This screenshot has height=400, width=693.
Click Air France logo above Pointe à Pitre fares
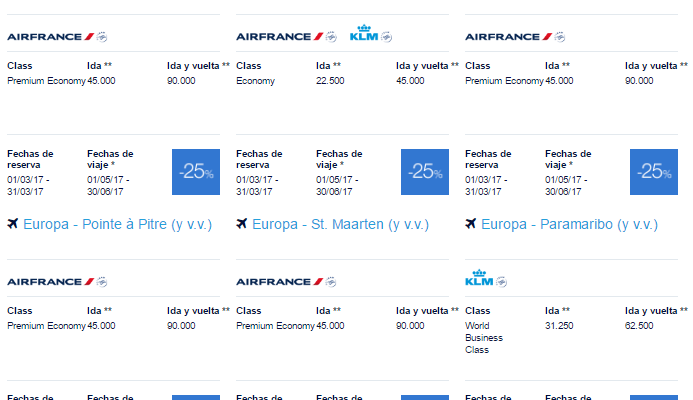coord(50,282)
